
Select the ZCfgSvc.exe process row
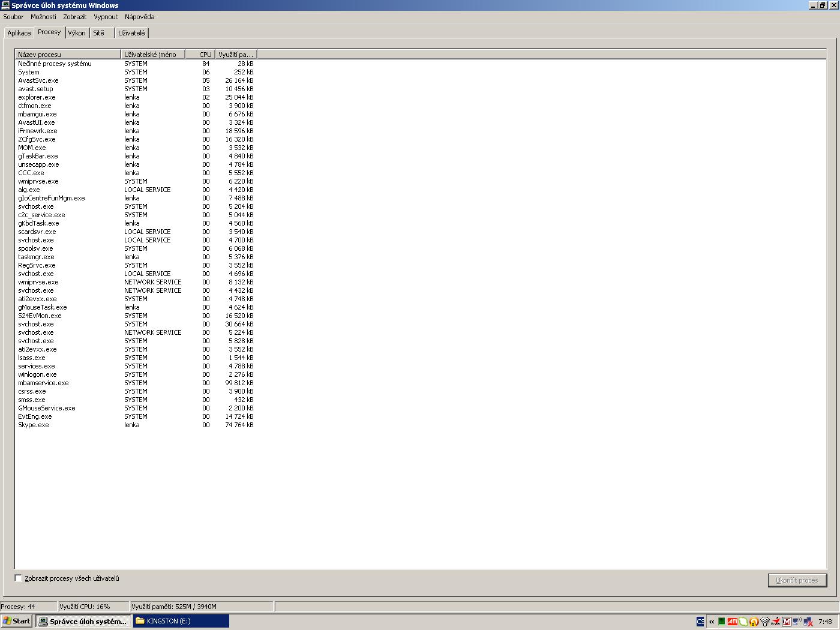(136, 139)
